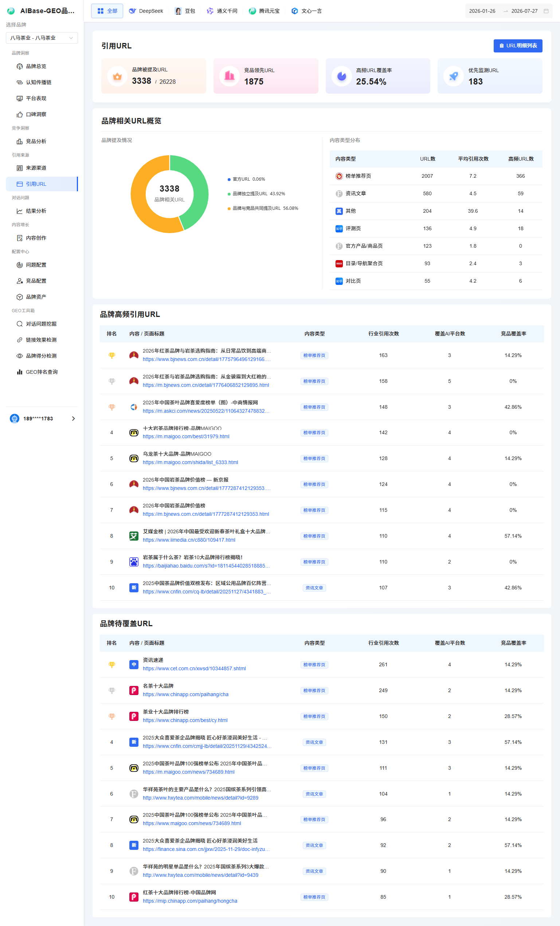This screenshot has height=926, width=560.
Task: Click the 官方产品/商品页 content type row
Action: 436,246
